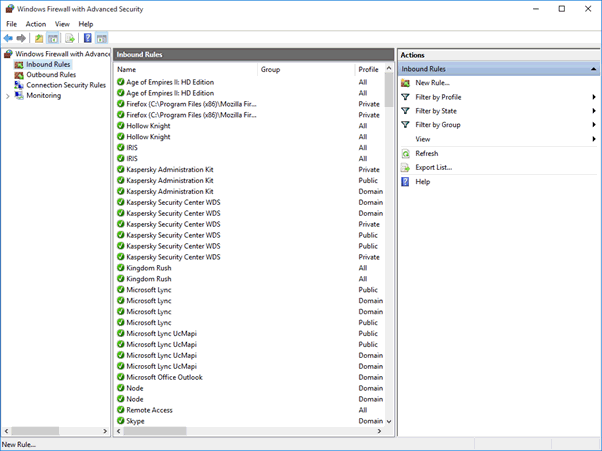Click the Export List icon in Actions pane

[x=405, y=167]
